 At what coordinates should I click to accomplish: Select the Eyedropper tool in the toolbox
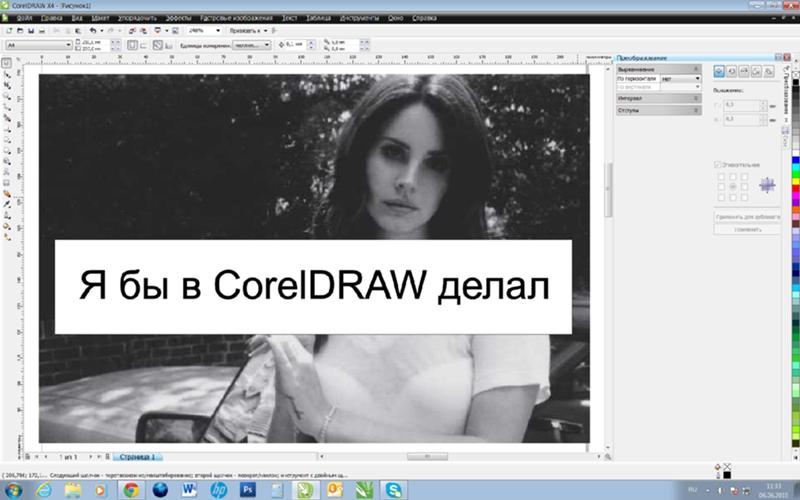7,204
